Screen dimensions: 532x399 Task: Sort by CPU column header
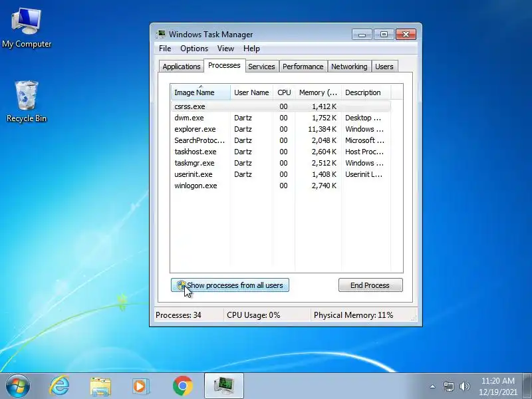(x=284, y=92)
